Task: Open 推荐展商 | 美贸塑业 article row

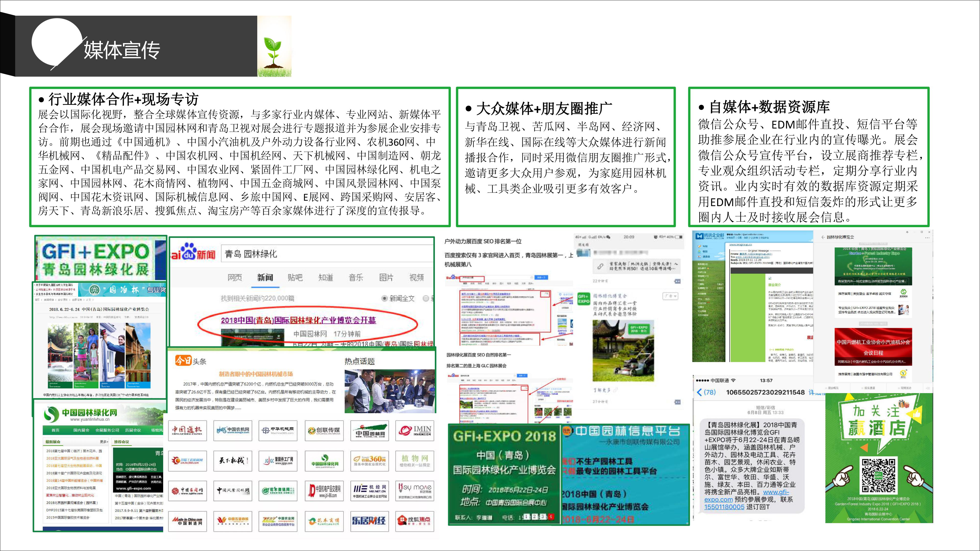Action: click(x=873, y=293)
